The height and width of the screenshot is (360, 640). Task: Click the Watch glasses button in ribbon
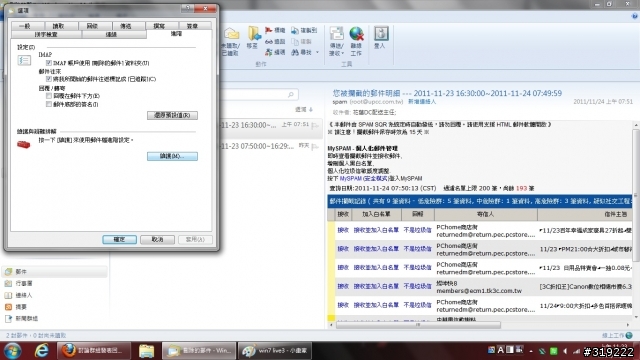tap(275, 41)
